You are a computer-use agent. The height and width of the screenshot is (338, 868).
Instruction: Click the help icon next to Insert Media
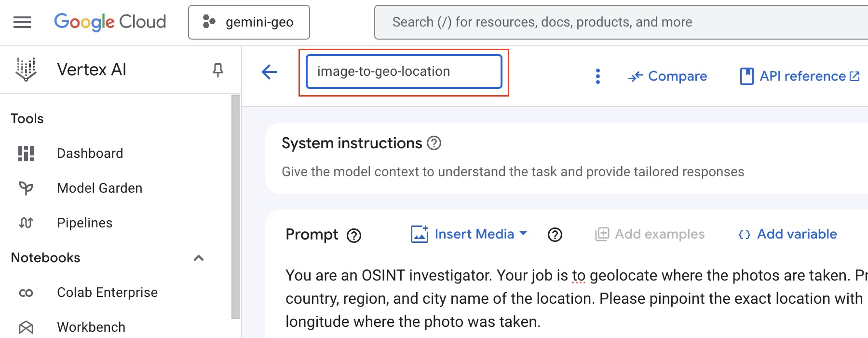point(555,235)
